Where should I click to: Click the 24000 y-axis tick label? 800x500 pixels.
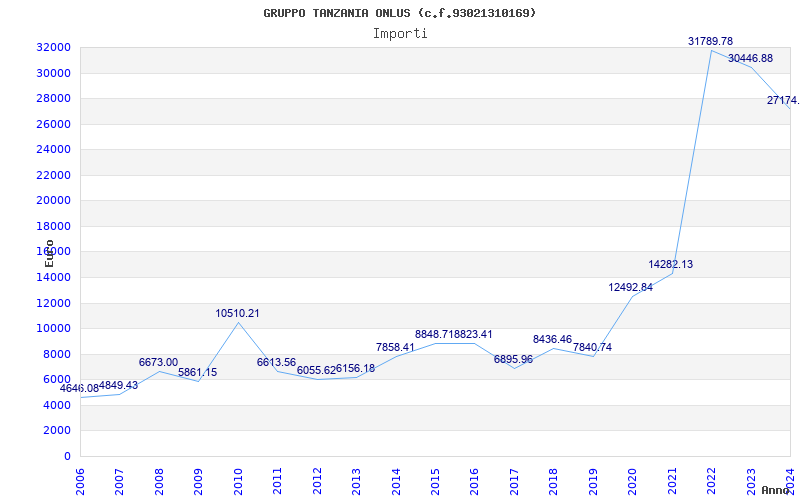tap(53, 149)
